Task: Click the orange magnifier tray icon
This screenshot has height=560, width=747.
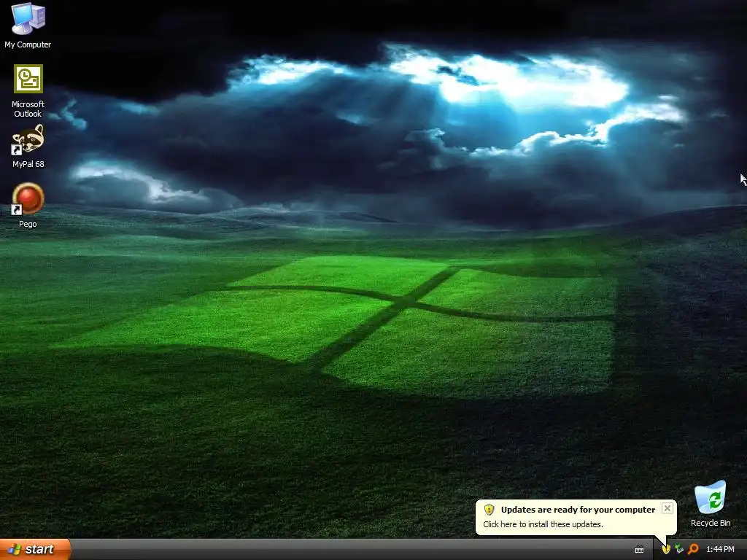Action: point(693,550)
